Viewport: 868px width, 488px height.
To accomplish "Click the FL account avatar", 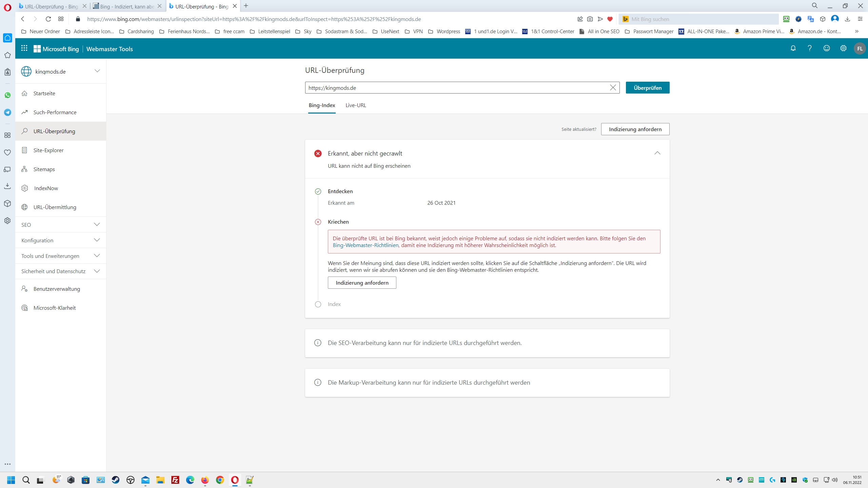I will pyautogui.click(x=860, y=48).
